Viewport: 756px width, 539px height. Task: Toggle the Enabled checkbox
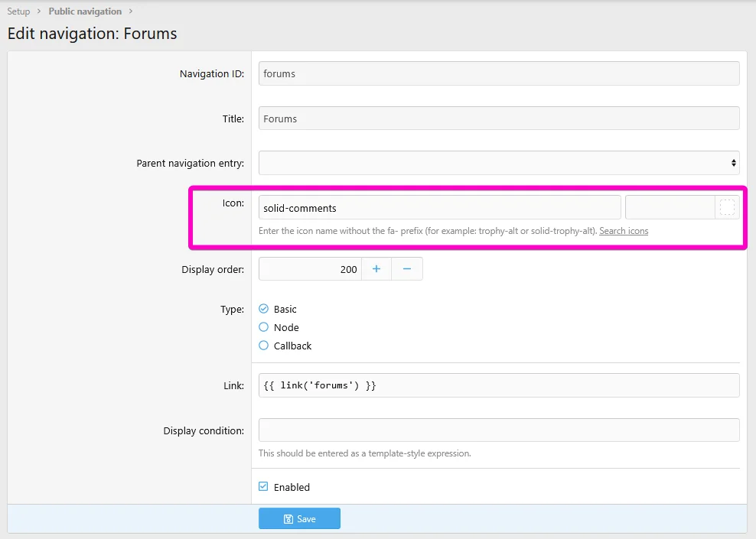tap(264, 487)
